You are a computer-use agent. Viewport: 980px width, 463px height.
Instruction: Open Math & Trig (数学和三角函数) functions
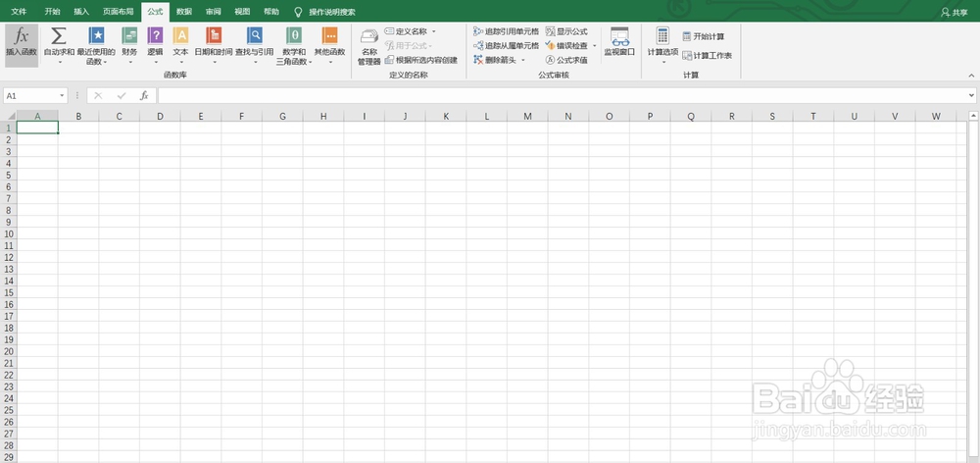[294, 46]
